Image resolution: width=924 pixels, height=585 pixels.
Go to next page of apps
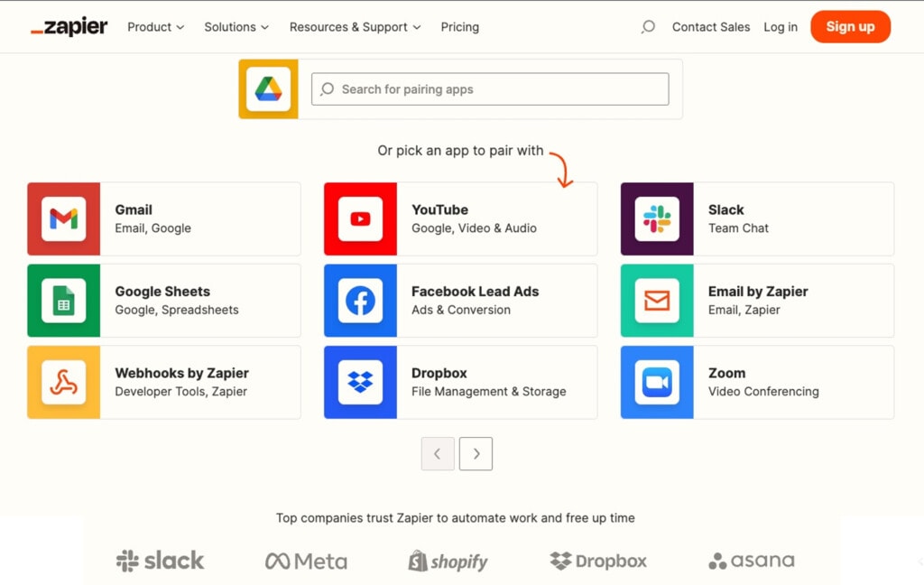(476, 453)
